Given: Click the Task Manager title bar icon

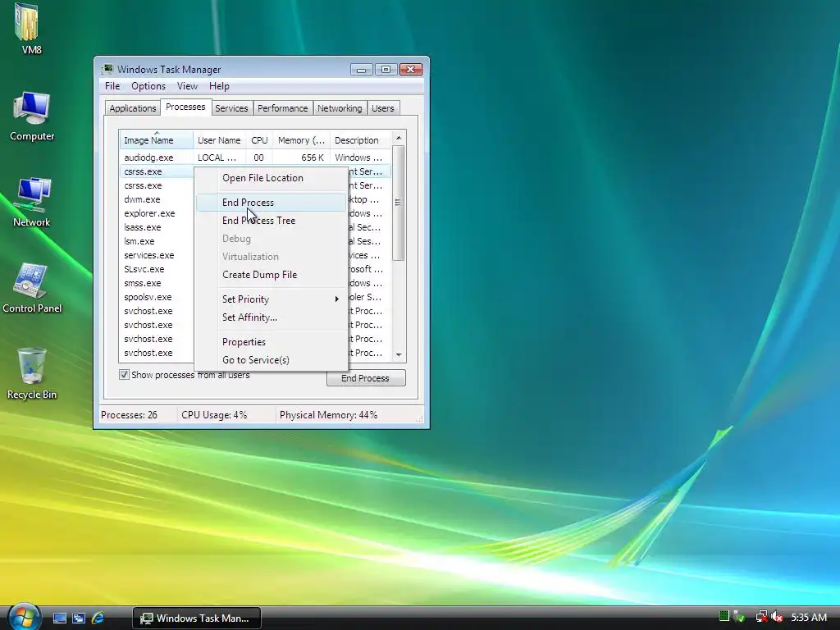Looking at the screenshot, I should 107,69.
